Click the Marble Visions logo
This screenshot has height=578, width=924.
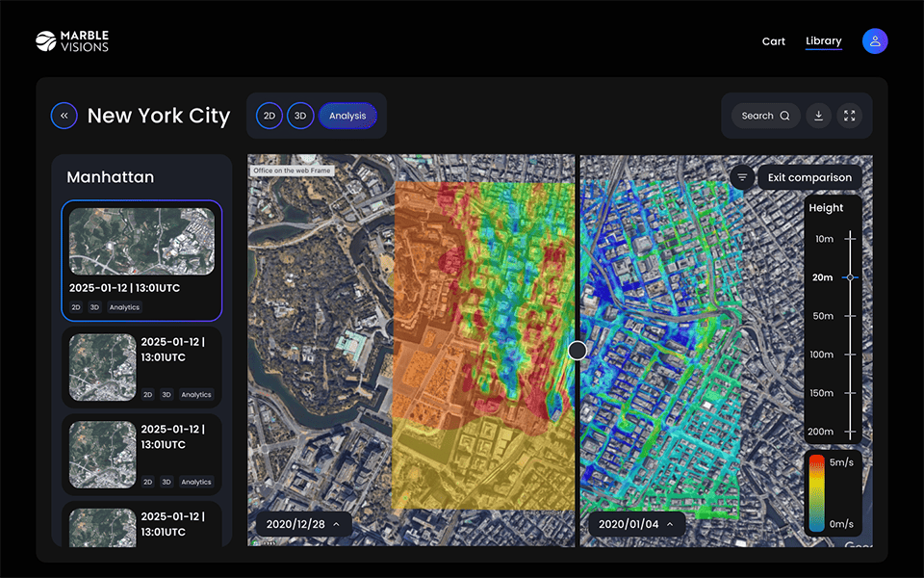click(x=72, y=41)
